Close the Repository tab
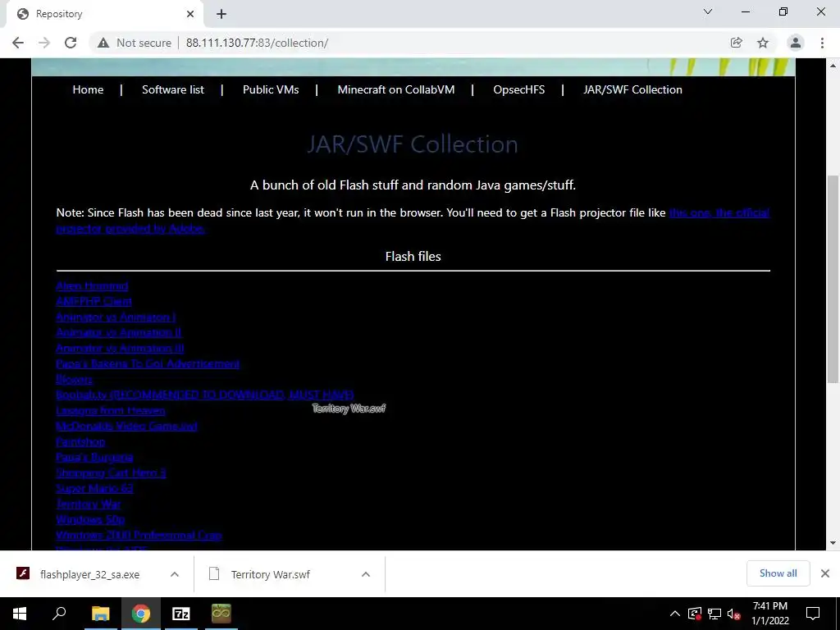 pyautogui.click(x=190, y=14)
